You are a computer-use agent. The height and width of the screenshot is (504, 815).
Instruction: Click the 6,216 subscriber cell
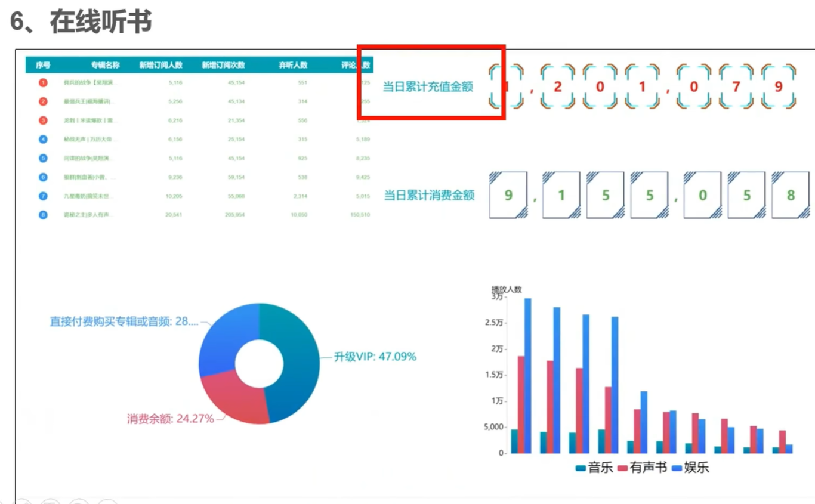[175, 120]
